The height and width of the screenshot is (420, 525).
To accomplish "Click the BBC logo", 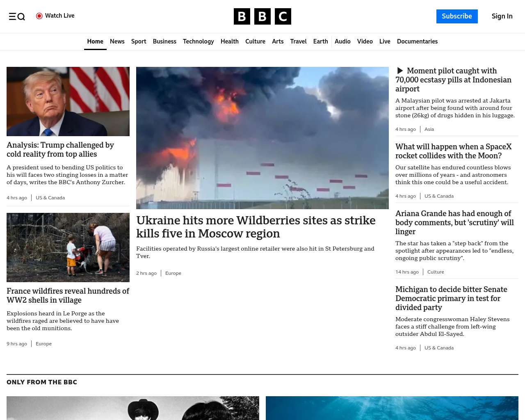I will [262, 16].
